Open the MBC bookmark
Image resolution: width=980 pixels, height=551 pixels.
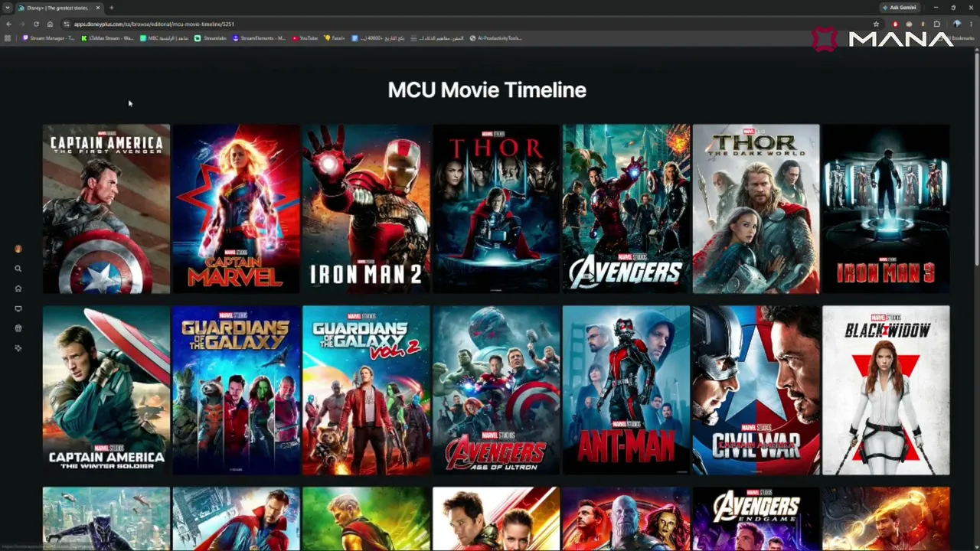click(x=164, y=38)
